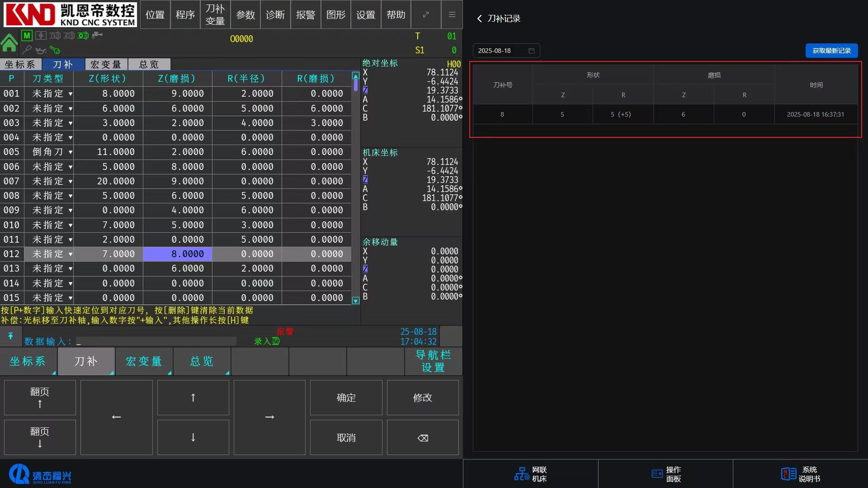This screenshot has width=868, height=488.
Task: Click the expand fullscreen arrow icon
Action: pyautogui.click(x=426, y=14)
